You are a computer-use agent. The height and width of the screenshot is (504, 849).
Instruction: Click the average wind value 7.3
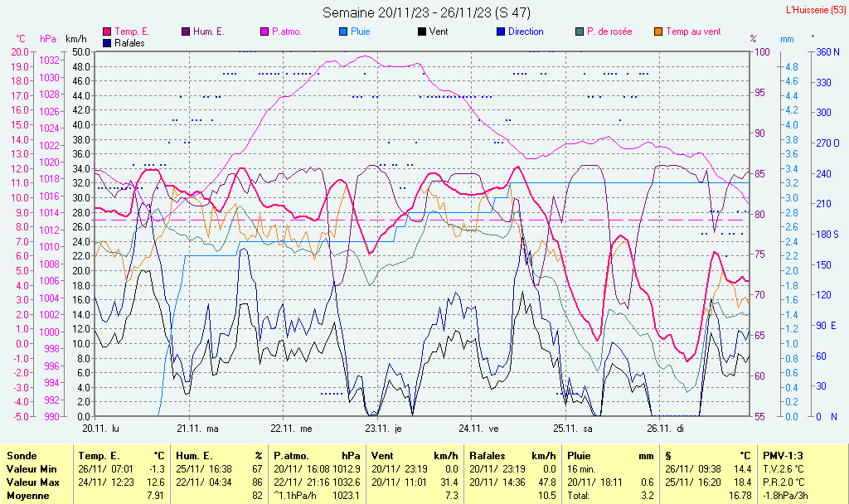pos(452,496)
